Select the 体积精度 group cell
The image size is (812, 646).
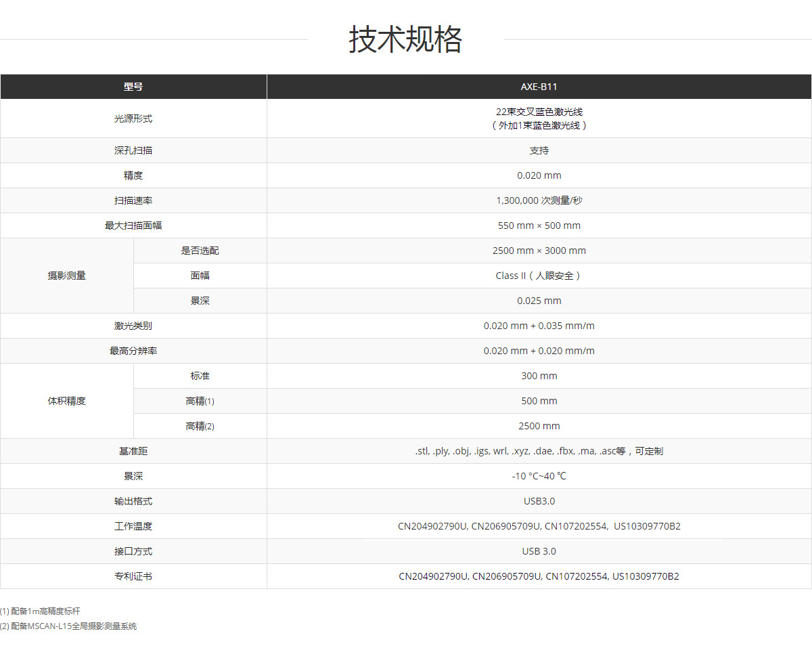click(66, 401)
